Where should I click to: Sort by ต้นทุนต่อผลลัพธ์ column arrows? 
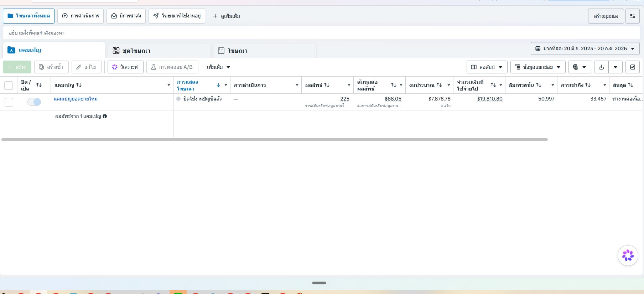point(394,85)
